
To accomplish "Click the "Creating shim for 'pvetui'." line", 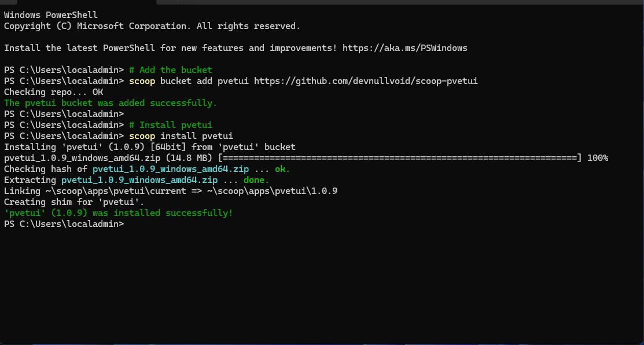I will click(x=74, y=202).
